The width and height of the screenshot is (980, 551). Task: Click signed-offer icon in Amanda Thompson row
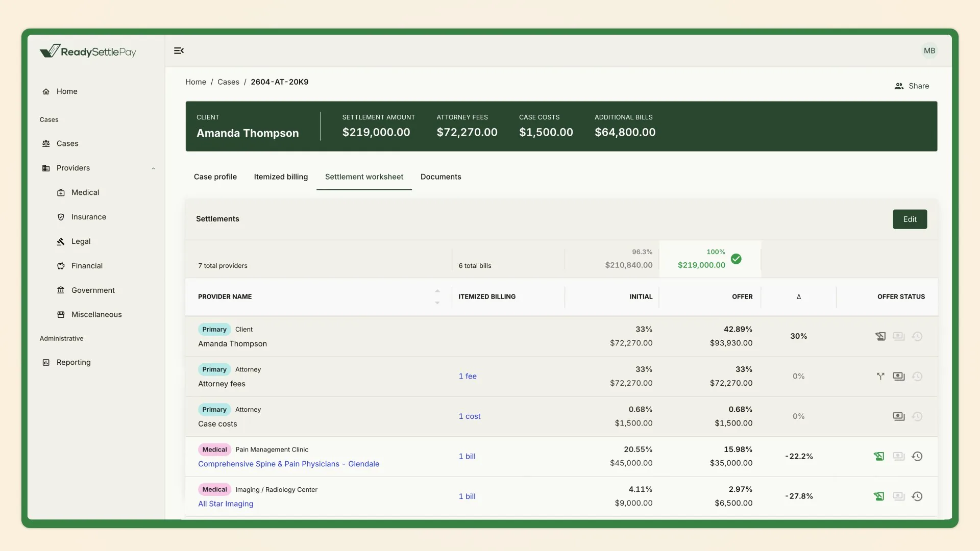click(880, 336)
